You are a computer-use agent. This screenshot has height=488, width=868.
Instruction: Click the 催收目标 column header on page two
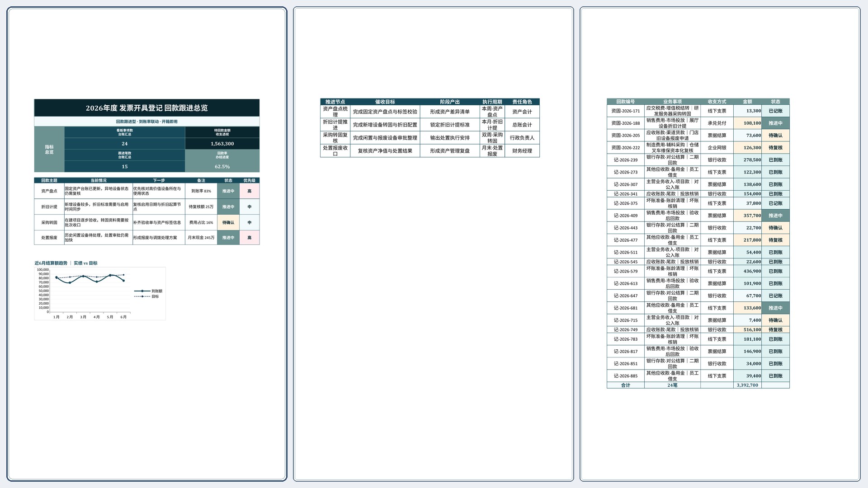[385, 102]
